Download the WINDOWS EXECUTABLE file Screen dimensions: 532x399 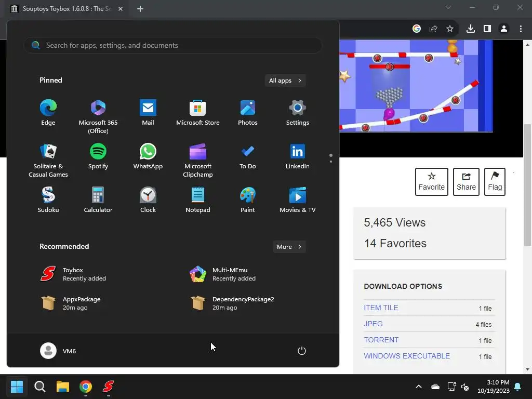(407, 356)
